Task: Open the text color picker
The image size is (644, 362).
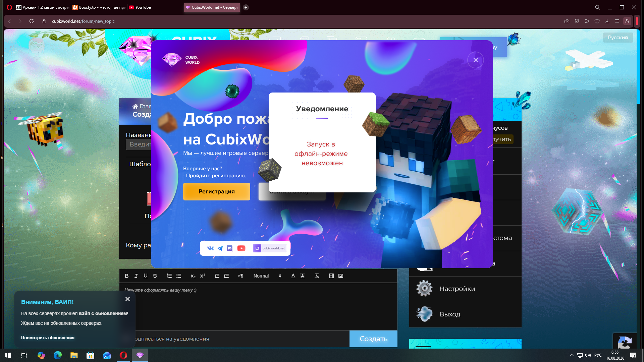Action: point(293,276)
